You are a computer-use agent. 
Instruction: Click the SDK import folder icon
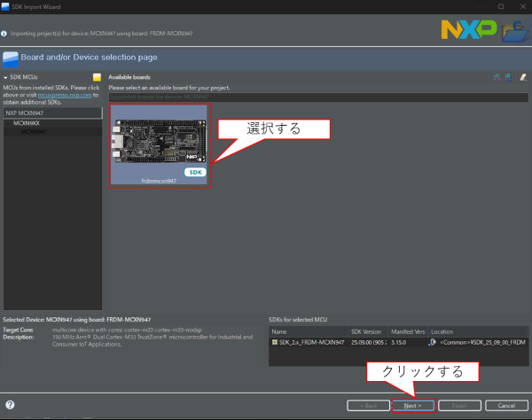[512, 33]
